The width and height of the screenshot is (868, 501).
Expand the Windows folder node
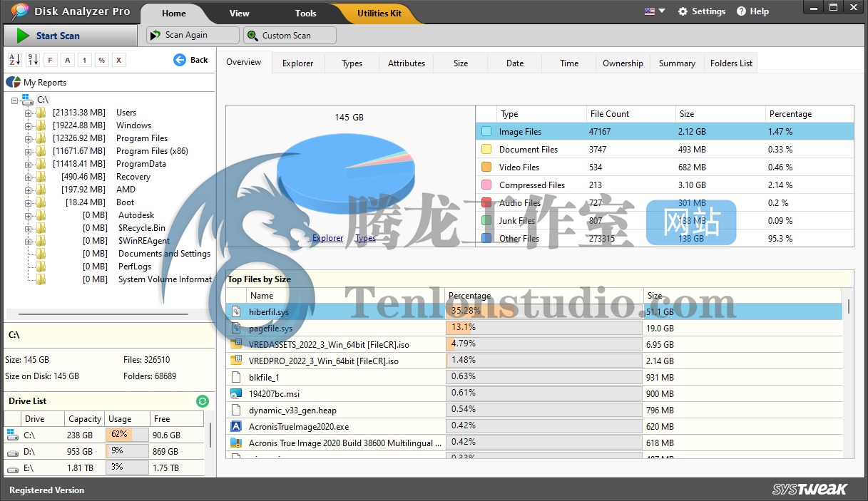pyautogui.click(x=29, y=125)
